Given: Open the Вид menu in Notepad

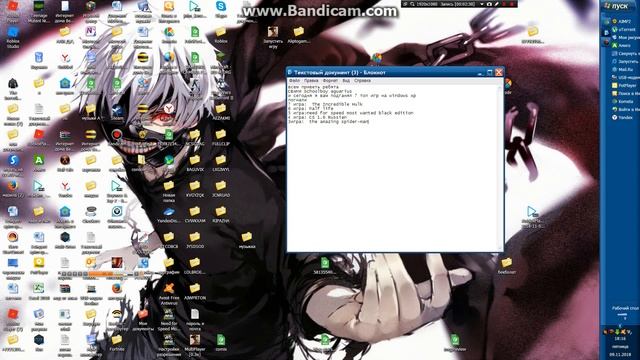Looking at the screenshot, I should (x=346, y=81).
